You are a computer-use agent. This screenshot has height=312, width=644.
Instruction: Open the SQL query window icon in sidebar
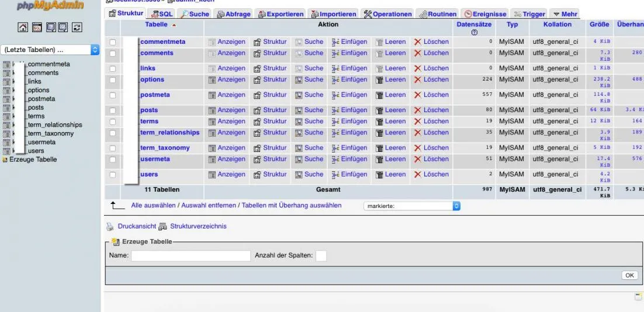pos(37,27)
